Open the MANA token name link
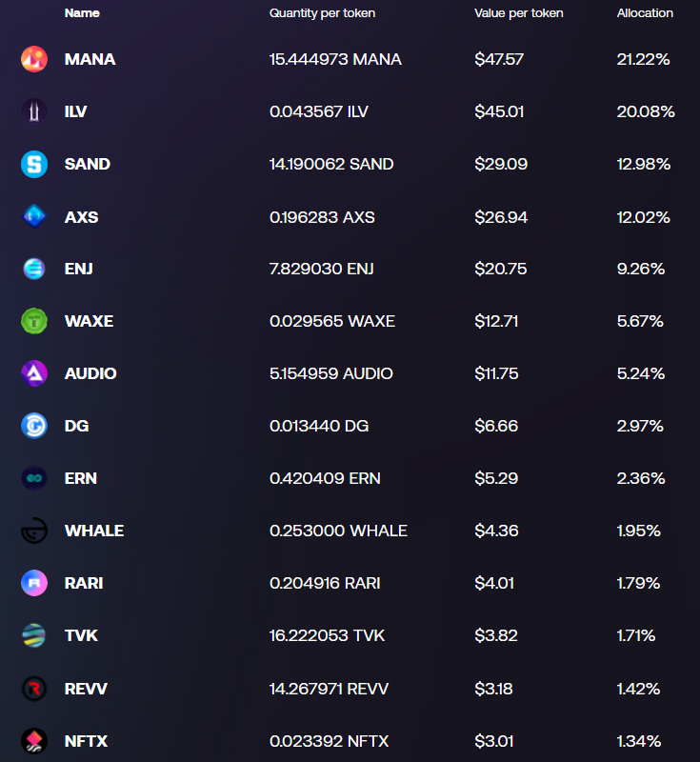This screenshot has width=700, height=762. pyautogui.click(x=90, y=59)
